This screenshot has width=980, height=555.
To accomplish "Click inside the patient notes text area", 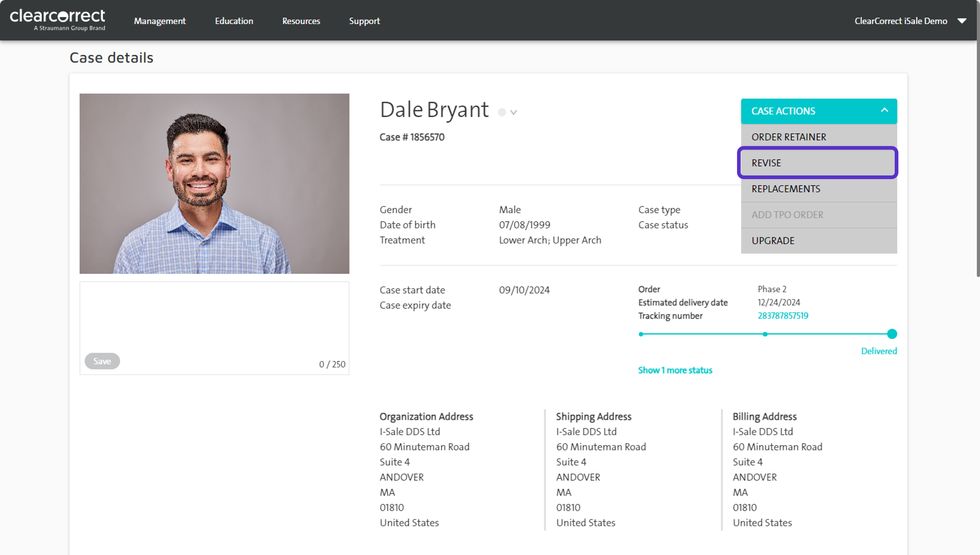I will 214,316.
